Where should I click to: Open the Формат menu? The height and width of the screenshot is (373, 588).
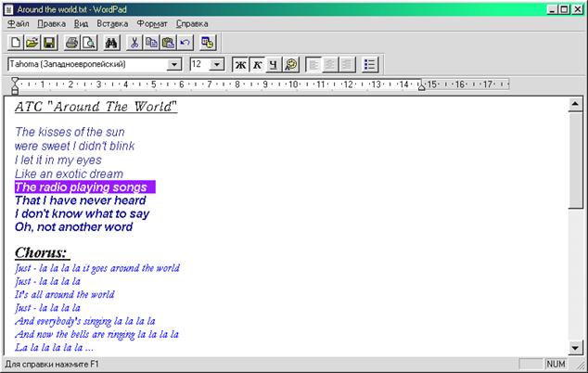pyautogui.click(x=152, y=23)
